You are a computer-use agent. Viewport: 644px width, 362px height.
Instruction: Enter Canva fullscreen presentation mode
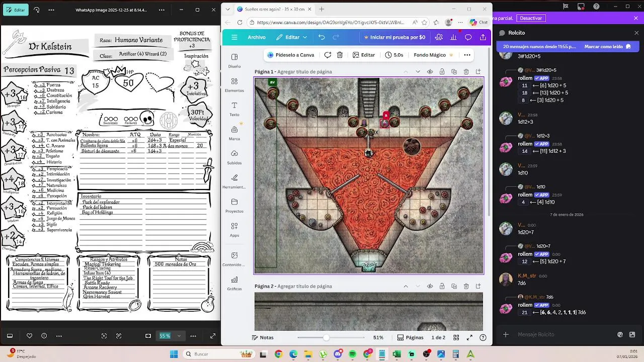tap(469, 337)
